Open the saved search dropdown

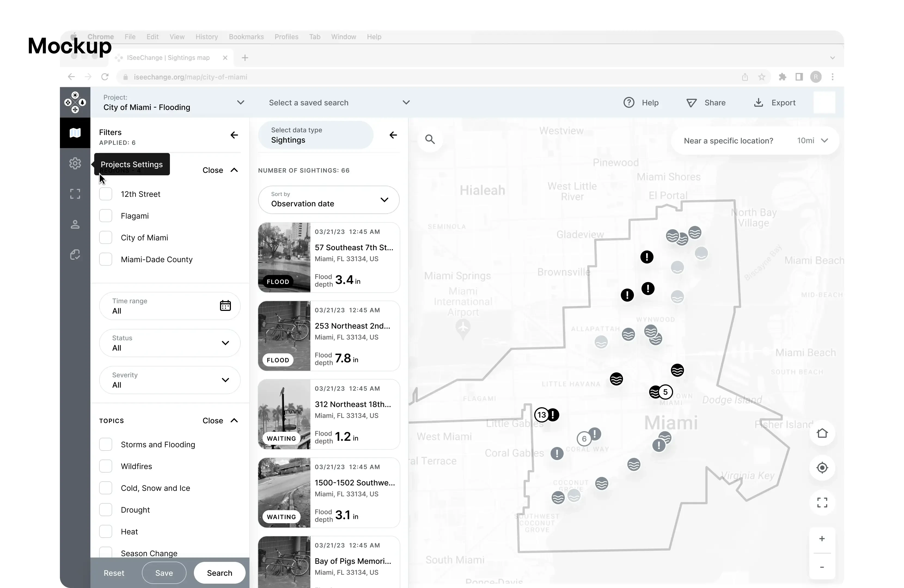click(339, 103)
